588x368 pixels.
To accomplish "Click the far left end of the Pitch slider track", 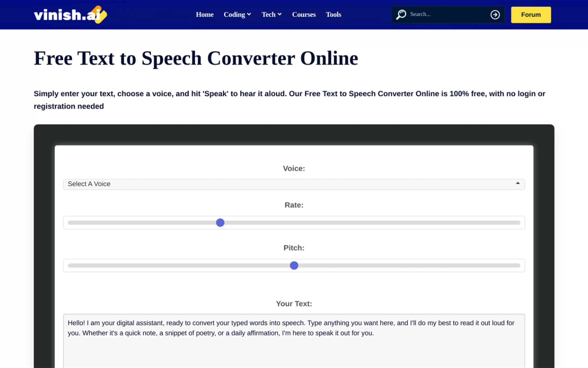I will click(69, 266).
